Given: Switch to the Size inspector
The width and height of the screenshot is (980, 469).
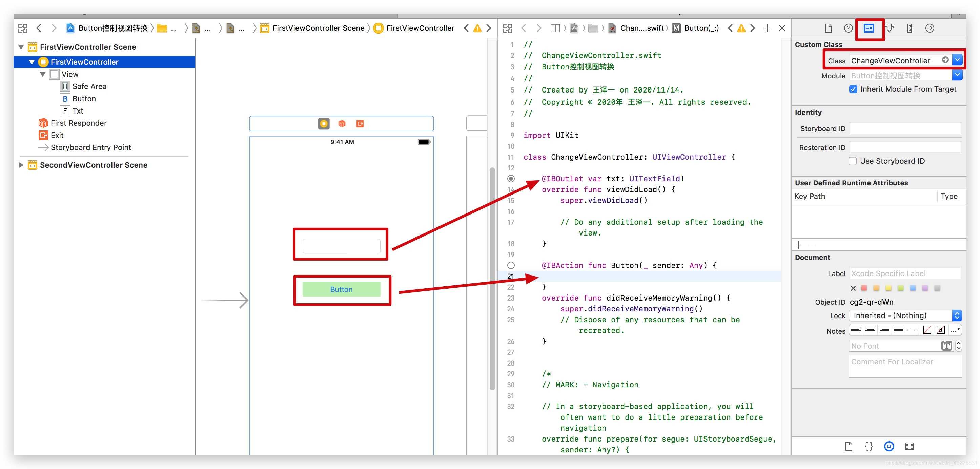Looking at the screenshot, I should [909, 28].
